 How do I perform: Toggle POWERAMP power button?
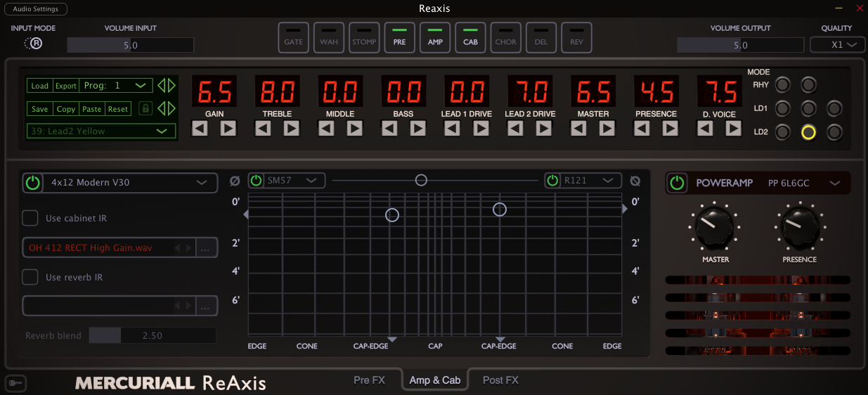pyautogui.click(x=677, y=183)
